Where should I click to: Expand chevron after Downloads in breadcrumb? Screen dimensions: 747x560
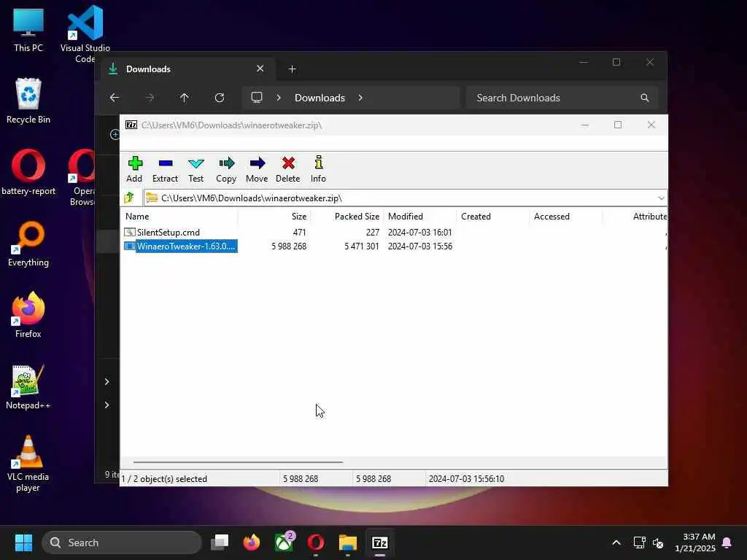[x=360, y=98]
